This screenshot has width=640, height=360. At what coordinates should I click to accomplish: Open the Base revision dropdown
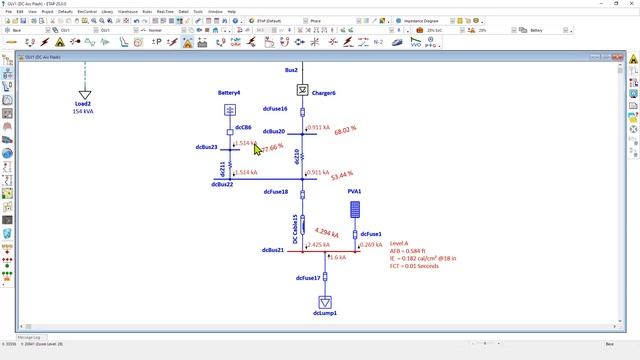(x=48, y=30)
